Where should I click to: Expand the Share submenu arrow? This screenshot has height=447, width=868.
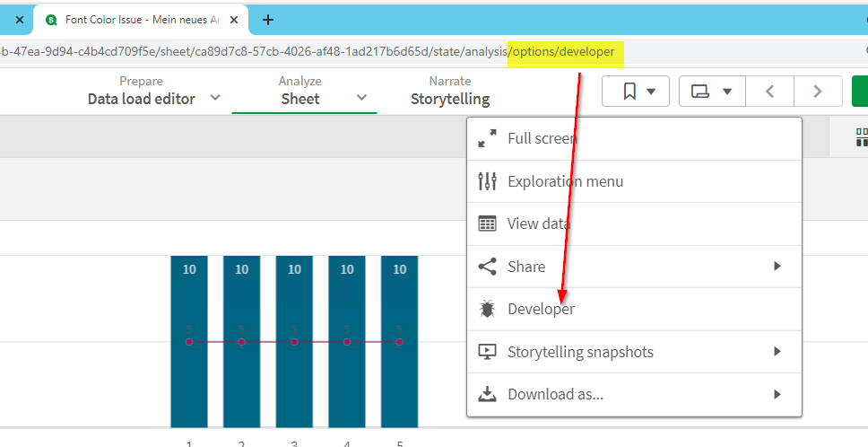tap(777, 267)
